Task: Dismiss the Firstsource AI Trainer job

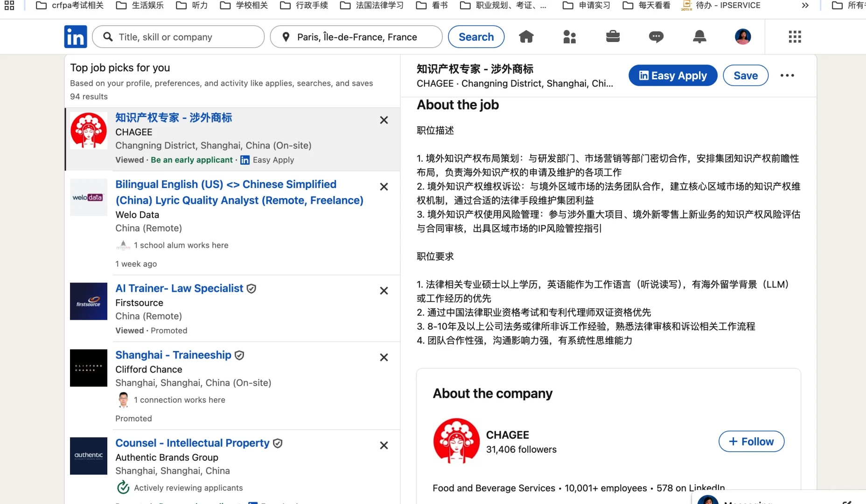Action: click(x=384, y=291)
